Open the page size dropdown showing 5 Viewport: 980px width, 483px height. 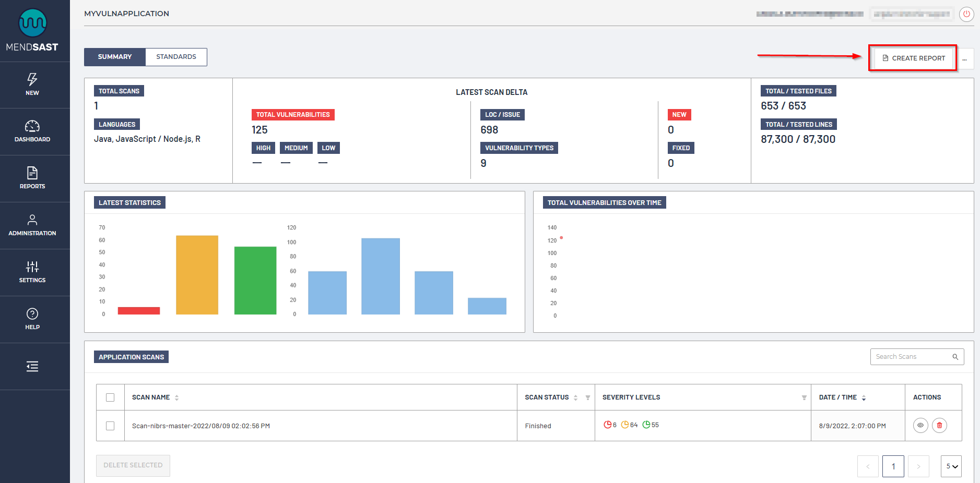(x=951, y=466)
